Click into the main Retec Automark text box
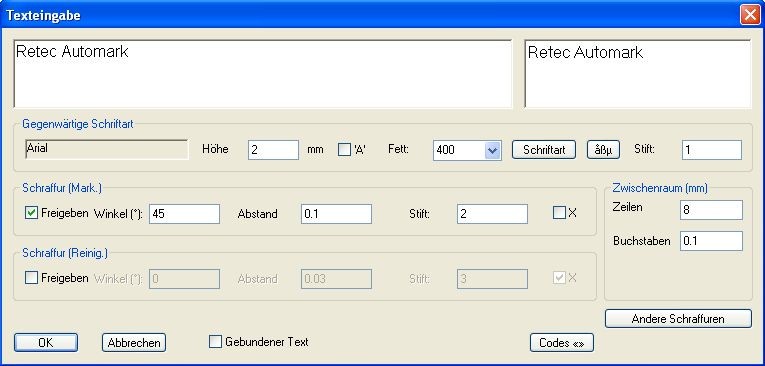 click(263, 74)
